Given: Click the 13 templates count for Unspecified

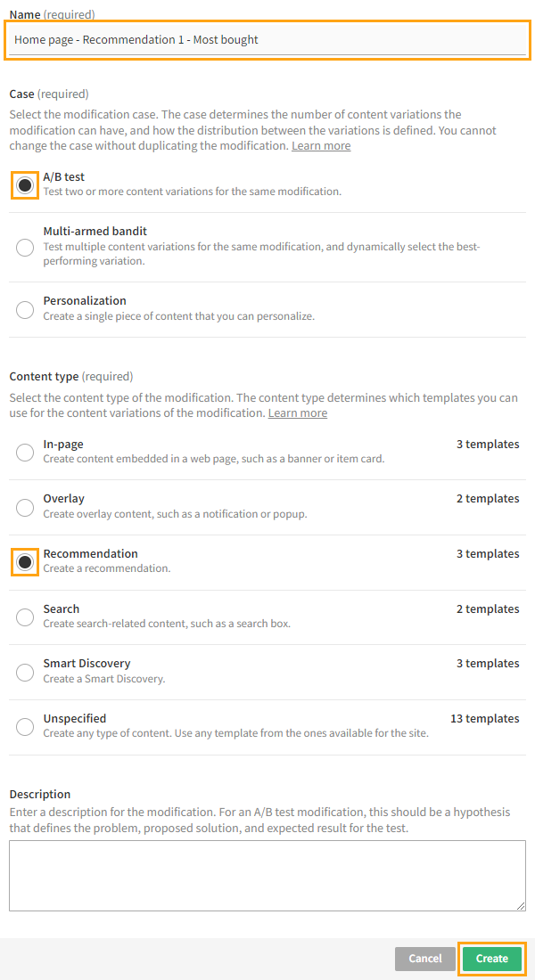Looking at the screenshot, I should click(x=485, y=718).
